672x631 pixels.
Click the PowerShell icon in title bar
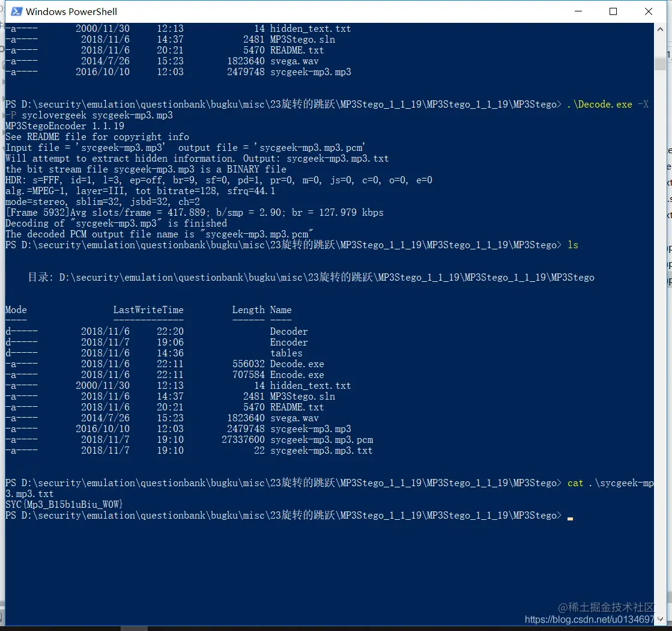click(16, 11)
